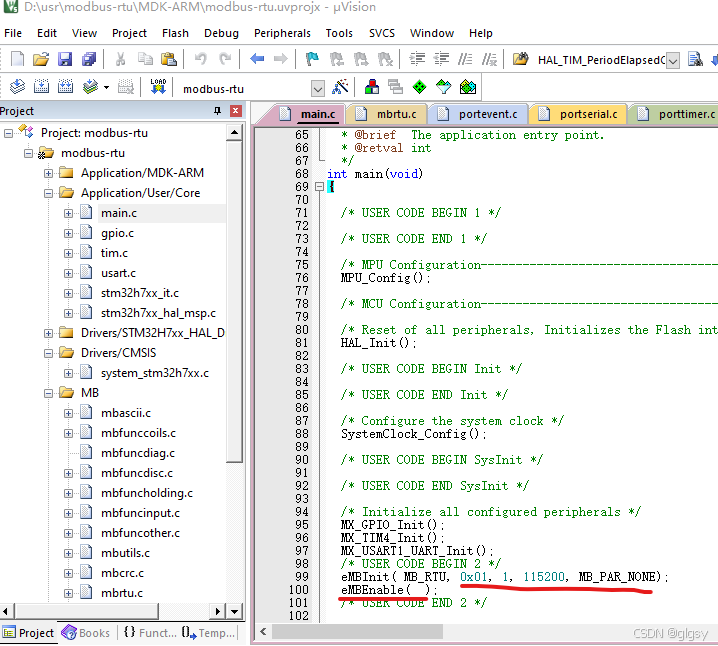Viewport: 718px width, 646px height.
Task: Navigate forwards with the right arrow
Action: [x=280, y=59]
